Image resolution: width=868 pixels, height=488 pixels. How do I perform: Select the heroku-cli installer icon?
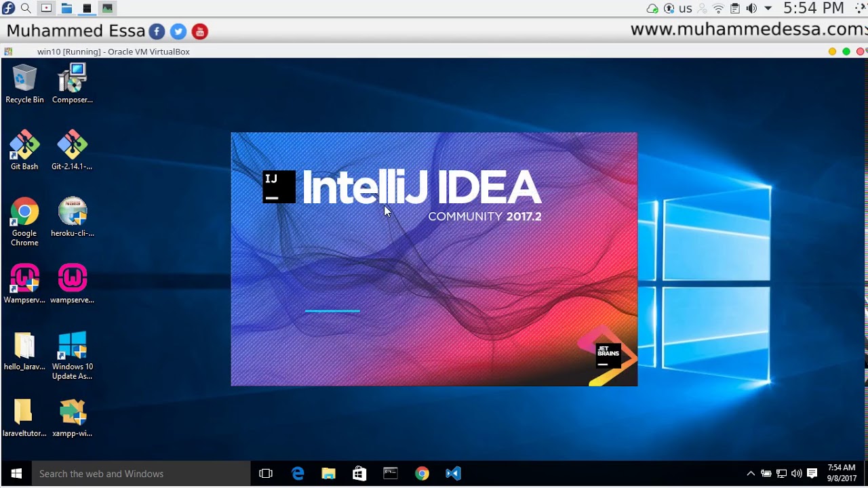(x=73, y=218)
